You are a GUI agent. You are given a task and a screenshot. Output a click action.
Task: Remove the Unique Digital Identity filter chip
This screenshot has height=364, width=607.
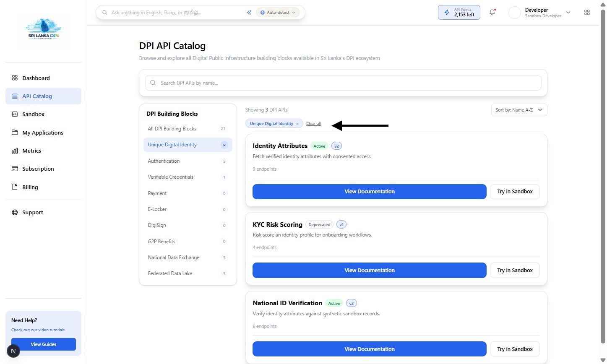pos(297,124)
